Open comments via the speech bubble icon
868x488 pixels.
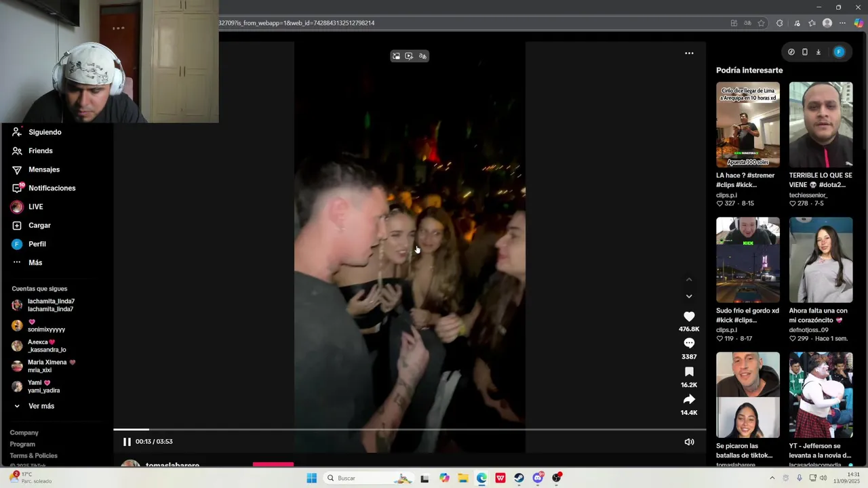(x=689, y=343)
